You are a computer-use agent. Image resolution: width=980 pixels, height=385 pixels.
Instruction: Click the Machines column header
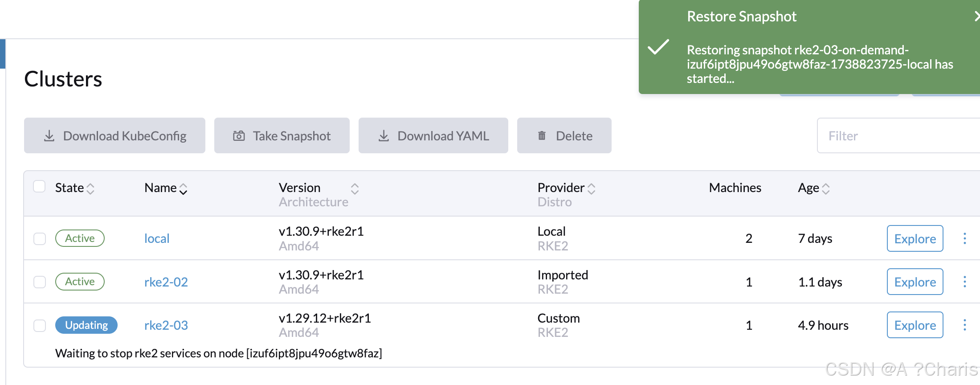click(735, 188)
